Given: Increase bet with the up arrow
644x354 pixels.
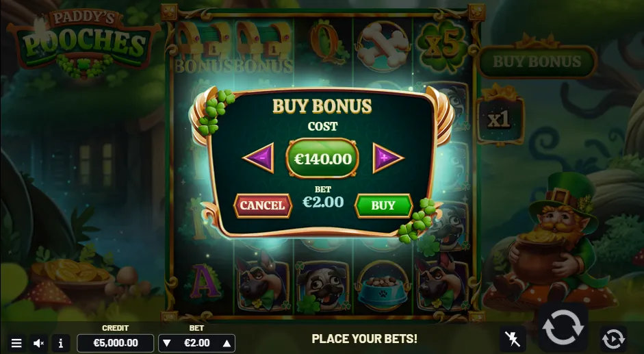Looking at the screenshot, I should coord(227,343).
